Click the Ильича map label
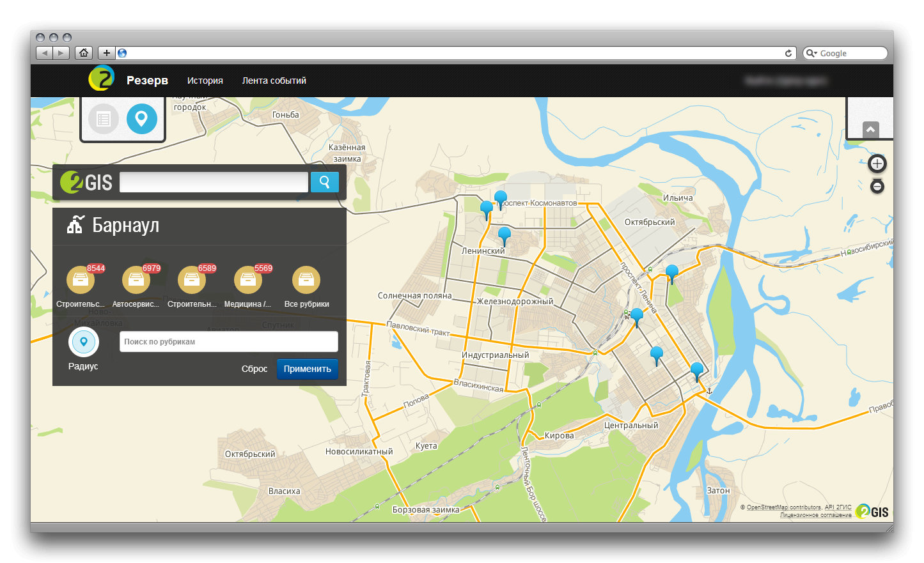The height and width of the screenshot is (563, 924). click(x=678, y=198)
